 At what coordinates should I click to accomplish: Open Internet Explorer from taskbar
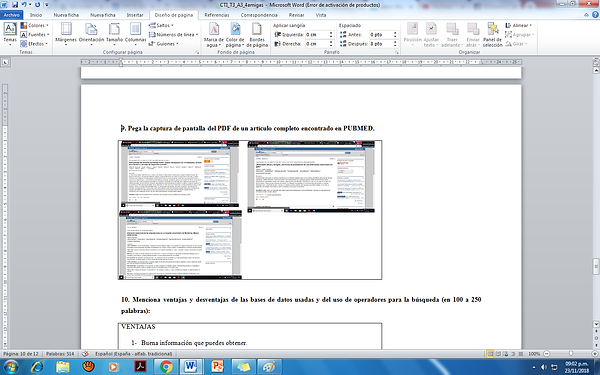click(x=37, y=367)
